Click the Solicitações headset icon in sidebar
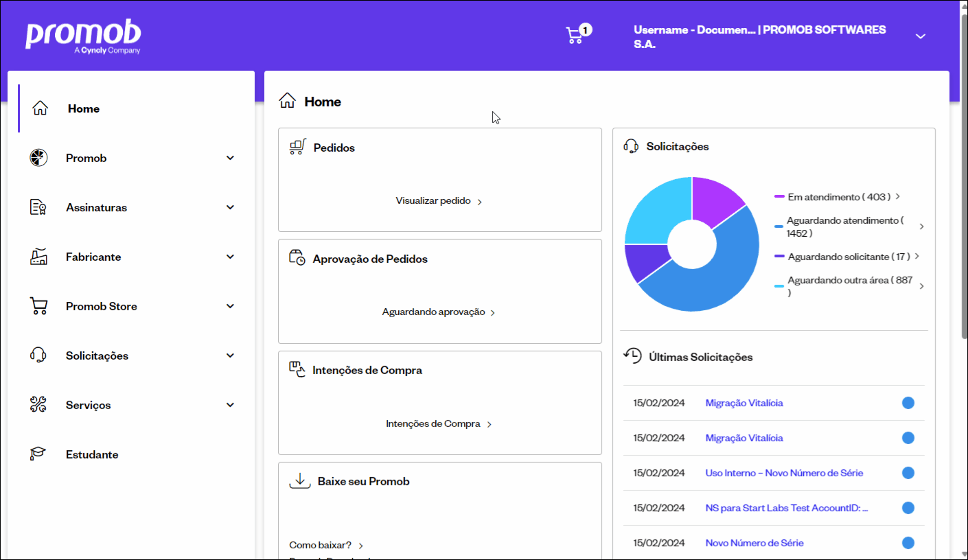This screenshot has width=968, height=560. [38, 355]
